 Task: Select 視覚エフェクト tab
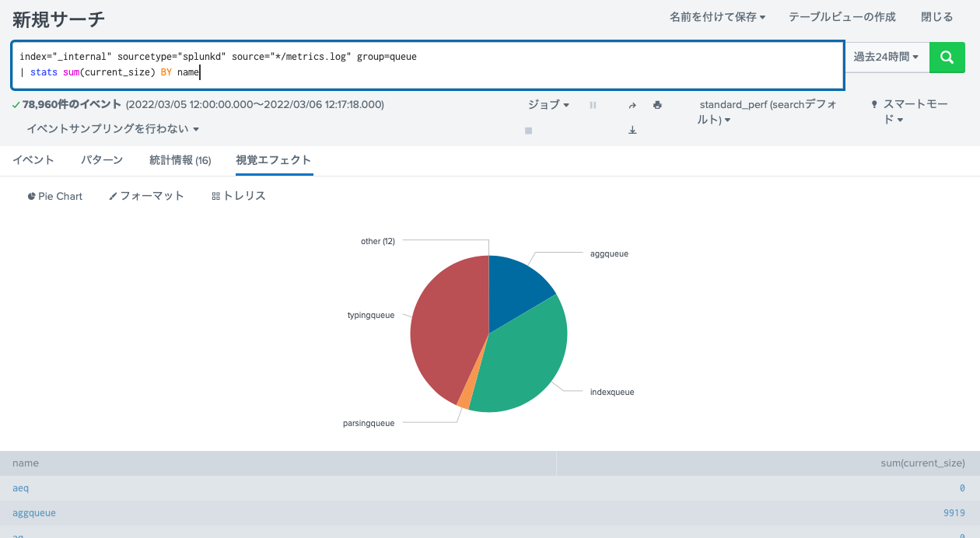point(274,160)
